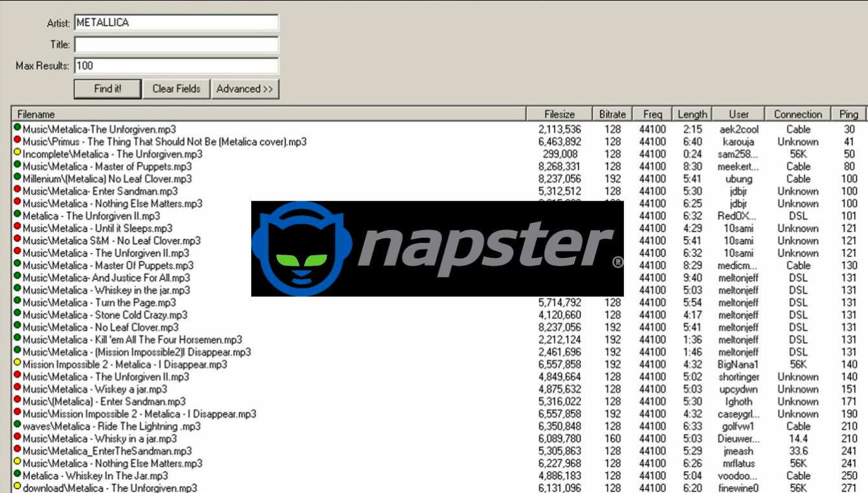Click yellow dot beside download\Metalica Unforgiven file
This screenshot has width=868, height=493.
pyautogui.click(x=17, y=487)
